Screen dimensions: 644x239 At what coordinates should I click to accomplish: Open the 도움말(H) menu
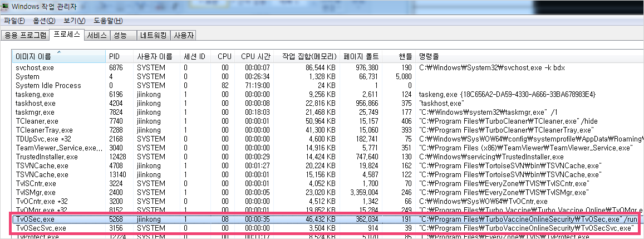point(108,21)
